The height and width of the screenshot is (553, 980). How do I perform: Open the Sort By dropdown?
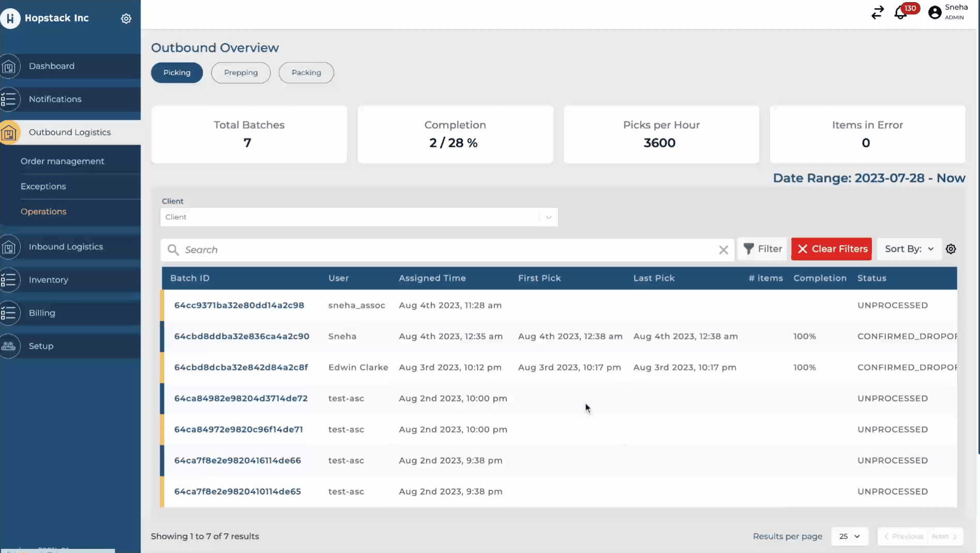909,249
